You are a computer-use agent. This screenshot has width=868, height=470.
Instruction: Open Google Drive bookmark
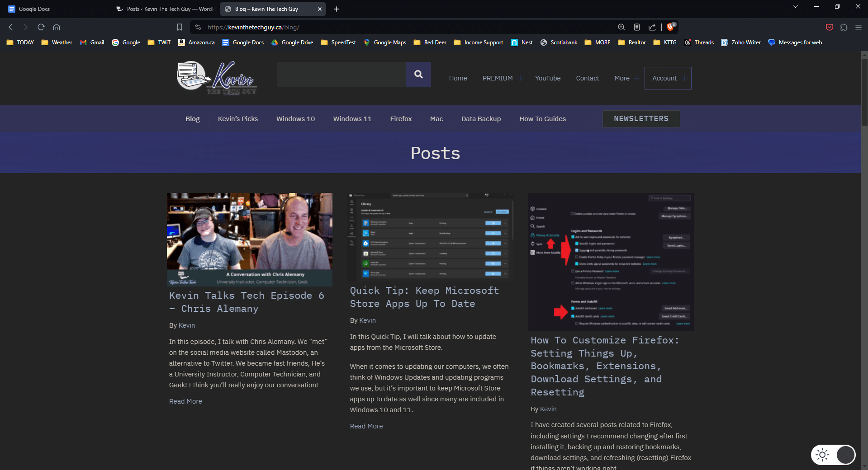point(292,42)
